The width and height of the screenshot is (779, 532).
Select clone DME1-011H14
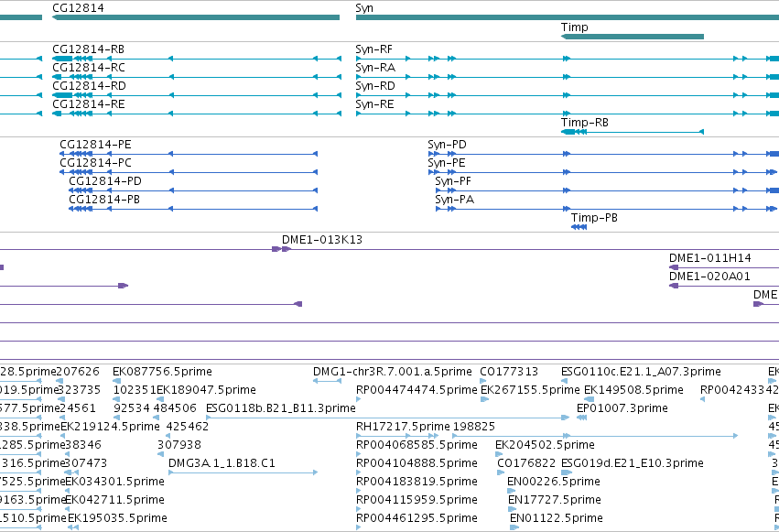point(710,258)
